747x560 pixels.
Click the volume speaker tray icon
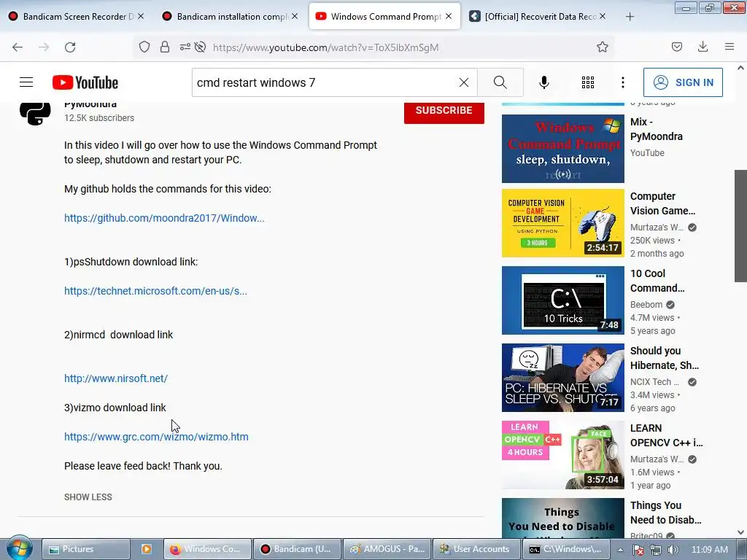click(x=673, y=550)
